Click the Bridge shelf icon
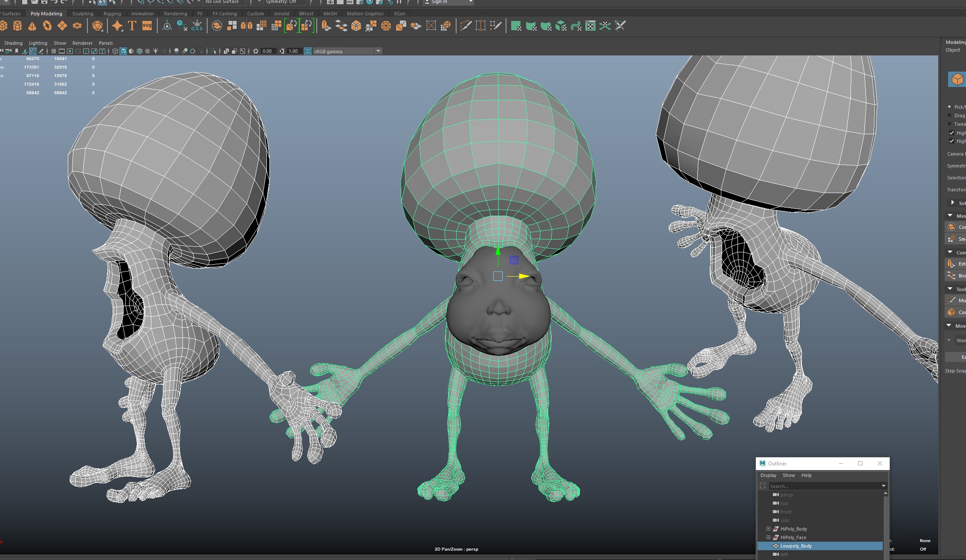 [341, 26]
